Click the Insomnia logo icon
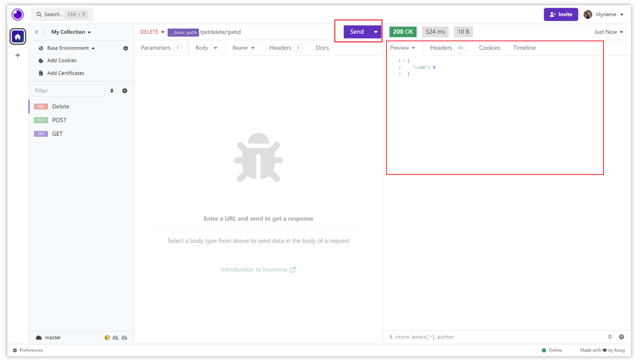 click(x=17, y=14)
